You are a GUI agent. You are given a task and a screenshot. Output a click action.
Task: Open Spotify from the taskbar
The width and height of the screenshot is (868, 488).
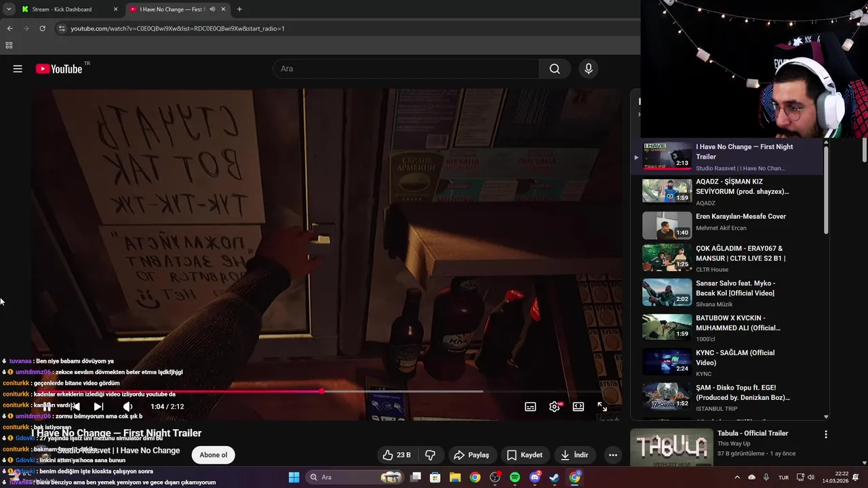[x=515, y=477]
